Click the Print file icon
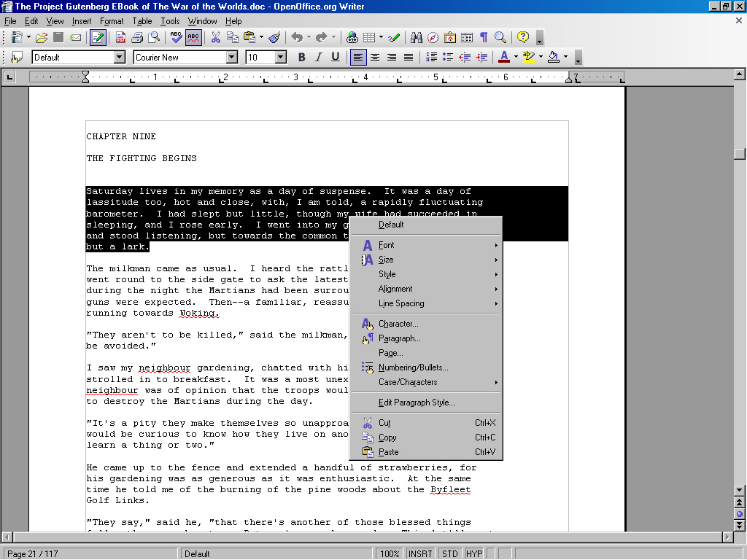The width and height of the screenshot is (747, 560). pos(137,37)
